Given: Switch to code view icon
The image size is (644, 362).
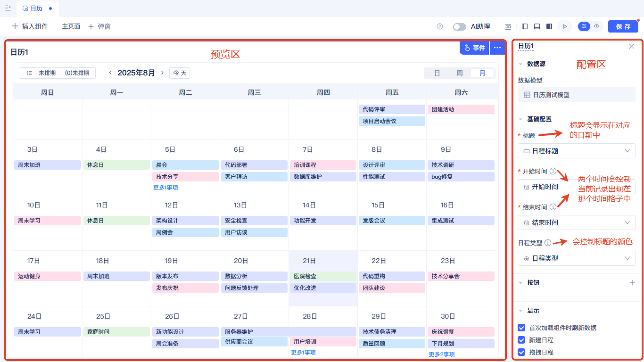Looking at the screenshot, I should pos(596,26).
